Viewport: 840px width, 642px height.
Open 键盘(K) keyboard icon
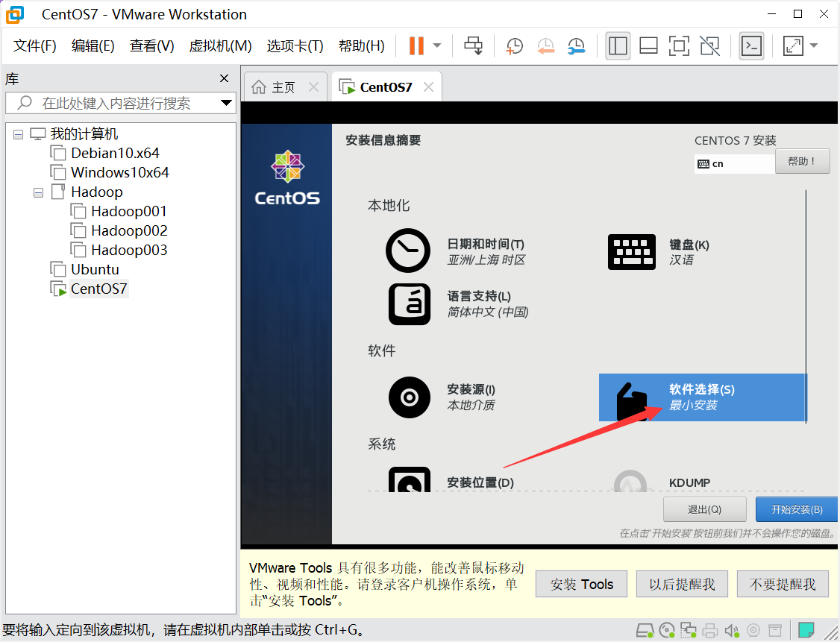point(632,252)
